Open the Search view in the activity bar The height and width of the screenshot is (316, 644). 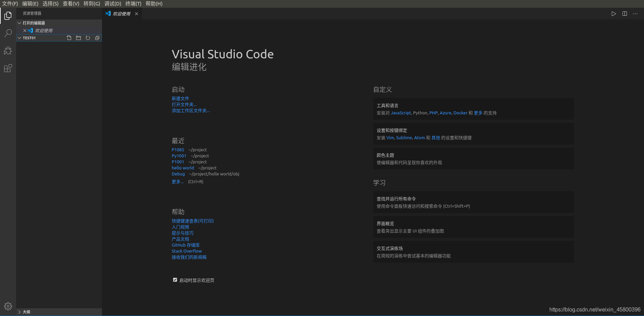coord(8,33)
